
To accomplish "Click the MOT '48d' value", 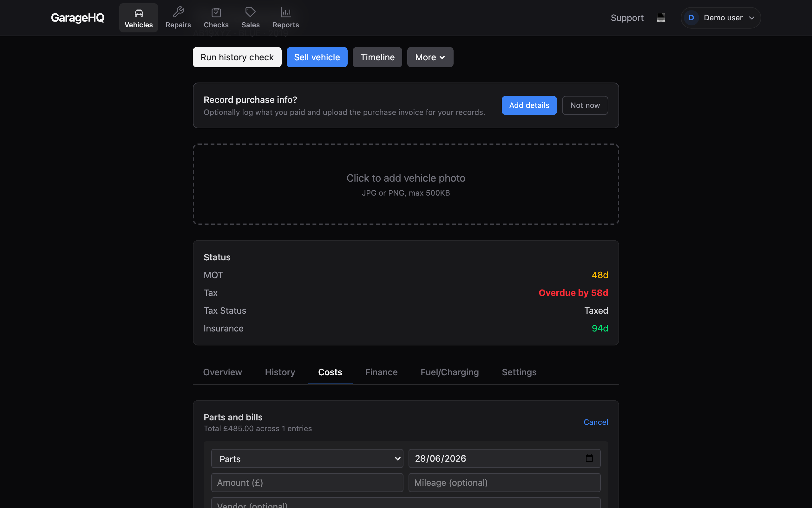I will (x=599, y=275).
